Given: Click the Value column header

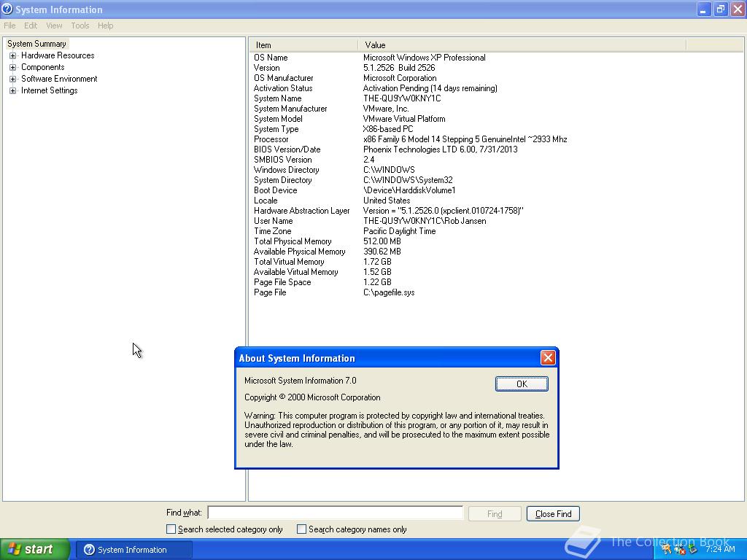Looking at the screenshot, I should click(x=522, y=45).
